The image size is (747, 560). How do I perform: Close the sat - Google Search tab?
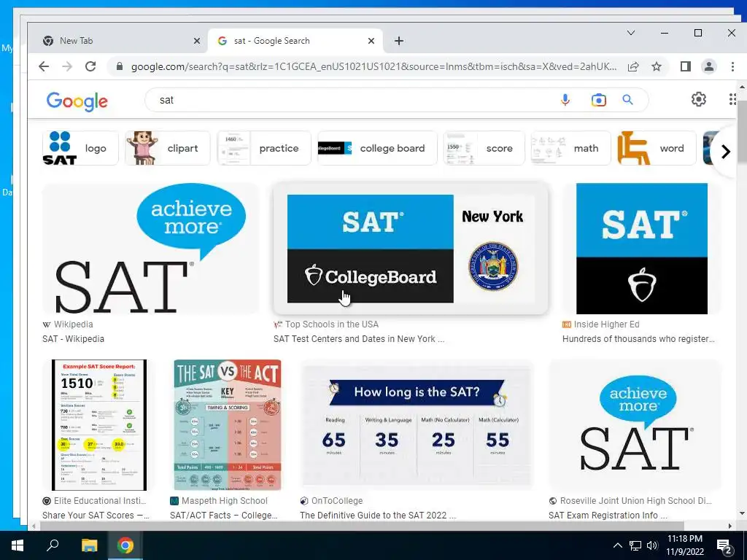pyautogui.click(x=371, y=41)
